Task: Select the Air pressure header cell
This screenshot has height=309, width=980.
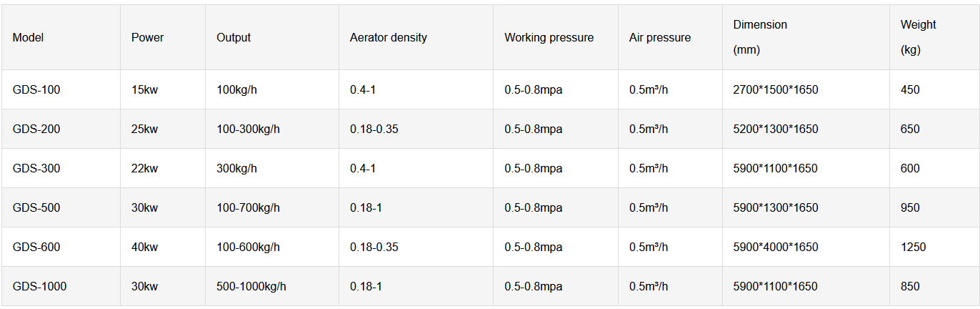Action: 659,37
